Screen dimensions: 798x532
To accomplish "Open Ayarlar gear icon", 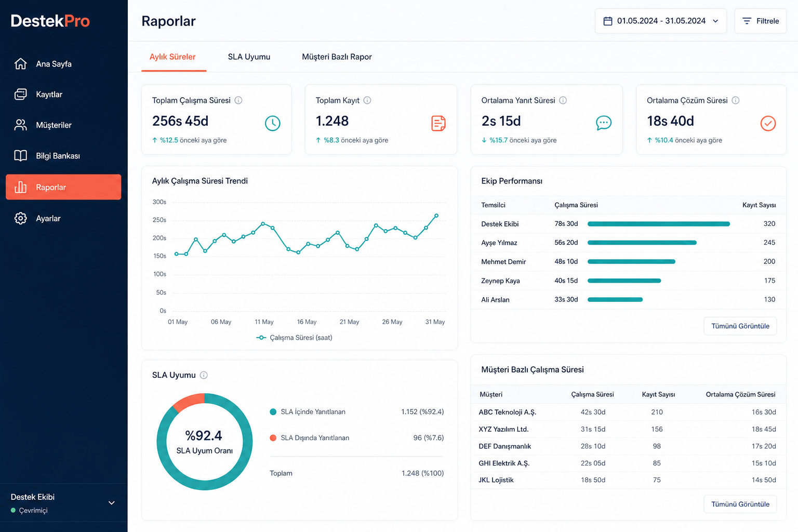I will click(x=21, y=218).
